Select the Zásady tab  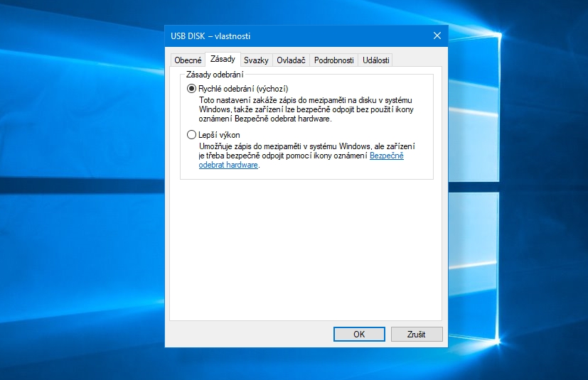coord(222,60)
